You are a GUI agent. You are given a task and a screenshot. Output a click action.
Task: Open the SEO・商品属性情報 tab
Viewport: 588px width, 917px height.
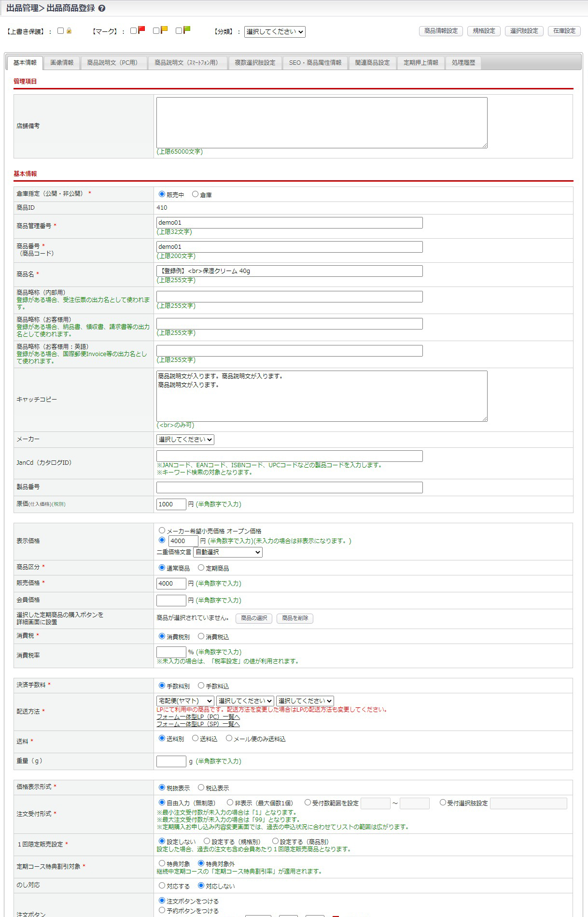pyautogui.click(x=315, y=63)
